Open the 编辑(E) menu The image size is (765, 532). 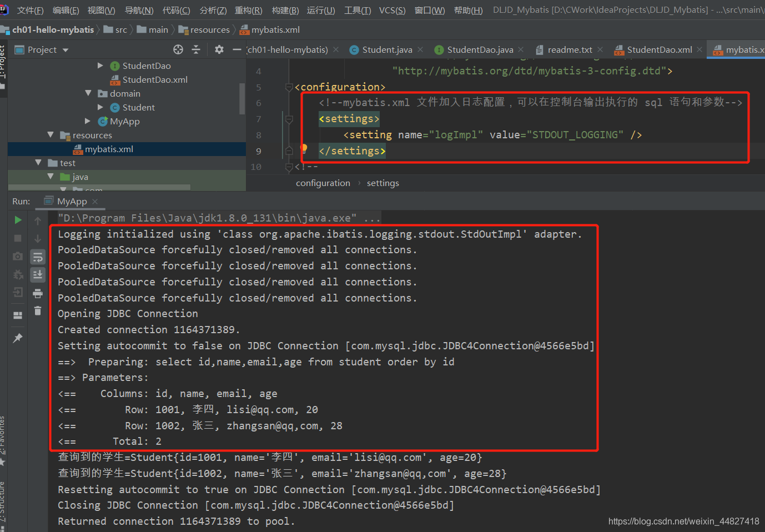pos(66,11)
